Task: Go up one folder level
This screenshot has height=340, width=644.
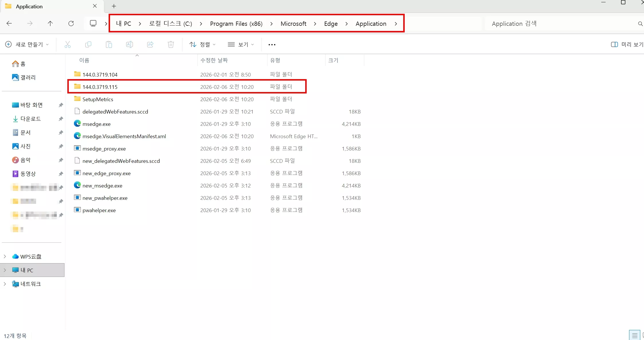Action: tap(50, 24)
